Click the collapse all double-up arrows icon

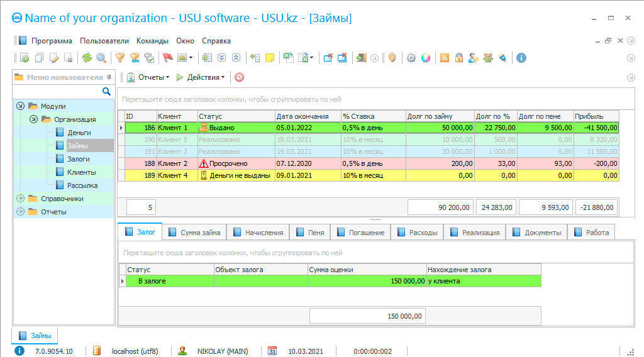(x=236, y=58)
